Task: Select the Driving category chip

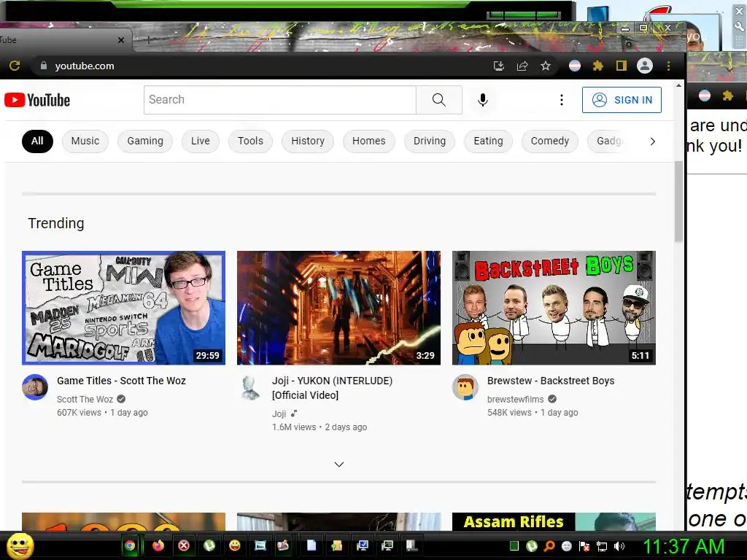Action: (x=430, y=141)
